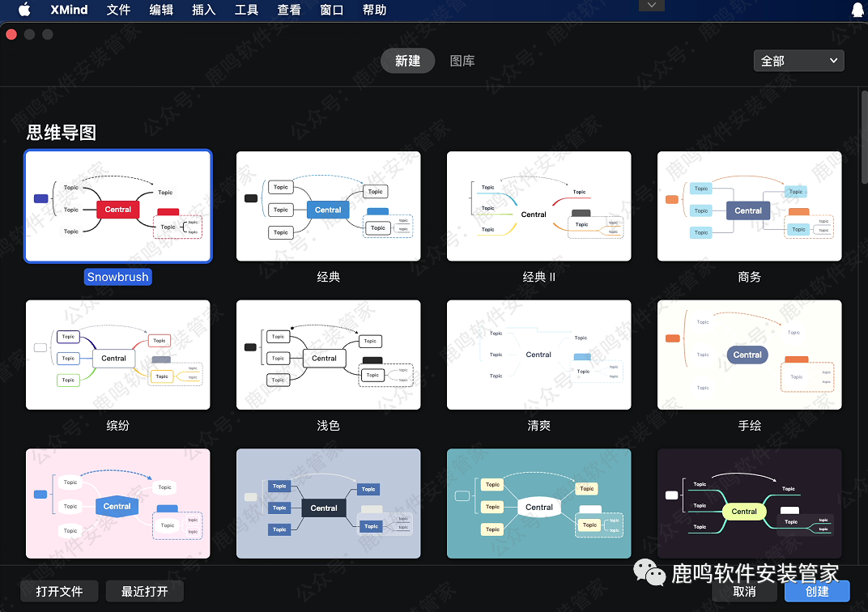Screen dimensions: 868x612
Task: Select the 商务 business template
Action: click(749, 206)
